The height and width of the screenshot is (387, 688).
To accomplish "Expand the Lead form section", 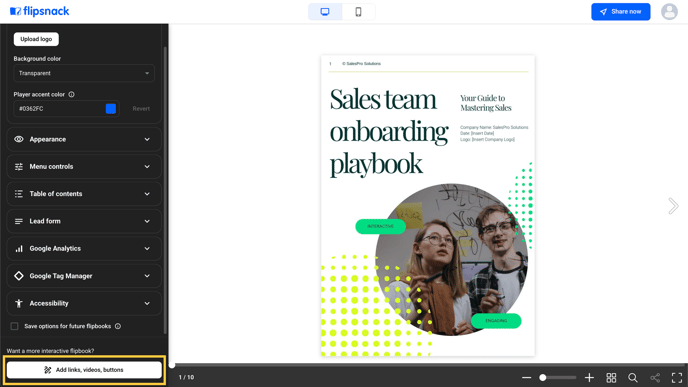I will pyautogui.click(x=84, y=221).
